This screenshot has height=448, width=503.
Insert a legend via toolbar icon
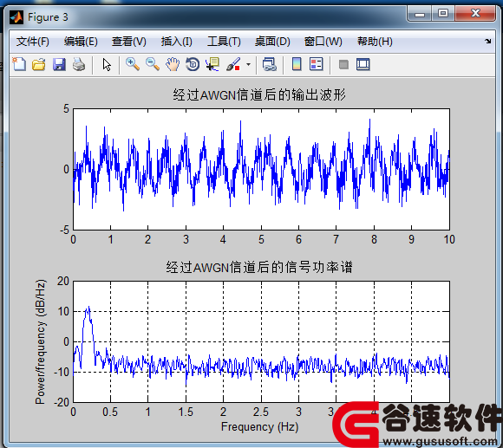point(317,64)
